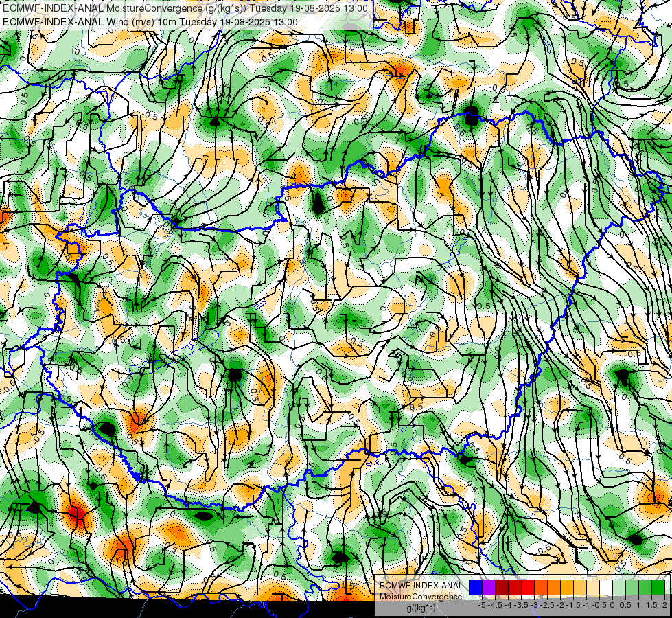The image size is (672, 618).
Task: Click the white legend swatch
Action: coord(606,588)
